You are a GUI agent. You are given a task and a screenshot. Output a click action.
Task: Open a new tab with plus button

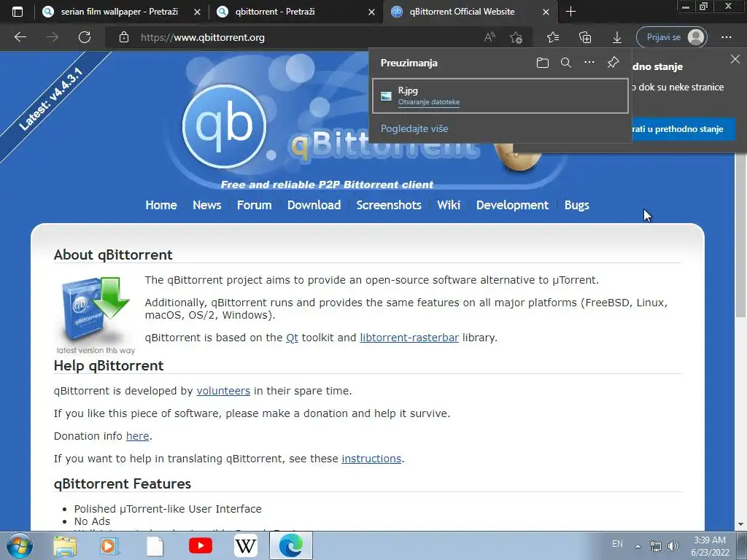pyautogui.click(x=570, y=12)
